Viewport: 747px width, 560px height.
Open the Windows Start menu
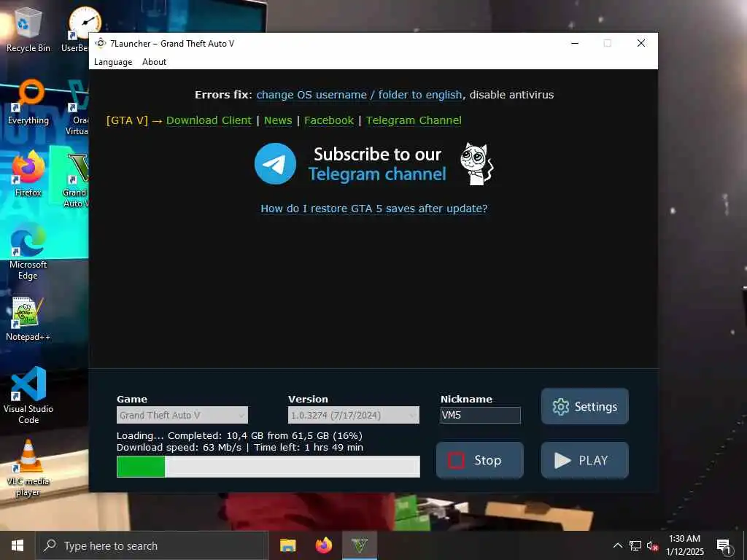(x=18, y=545)
